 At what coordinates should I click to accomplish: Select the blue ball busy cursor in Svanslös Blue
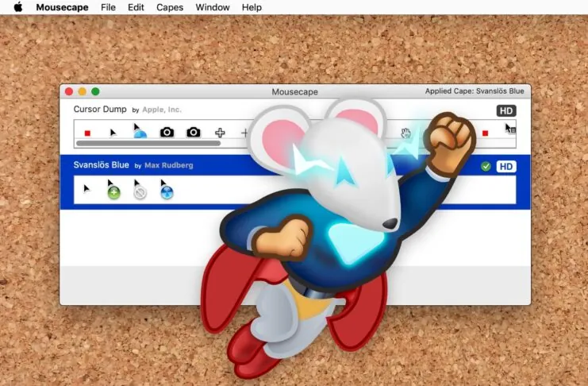[166, 189]
